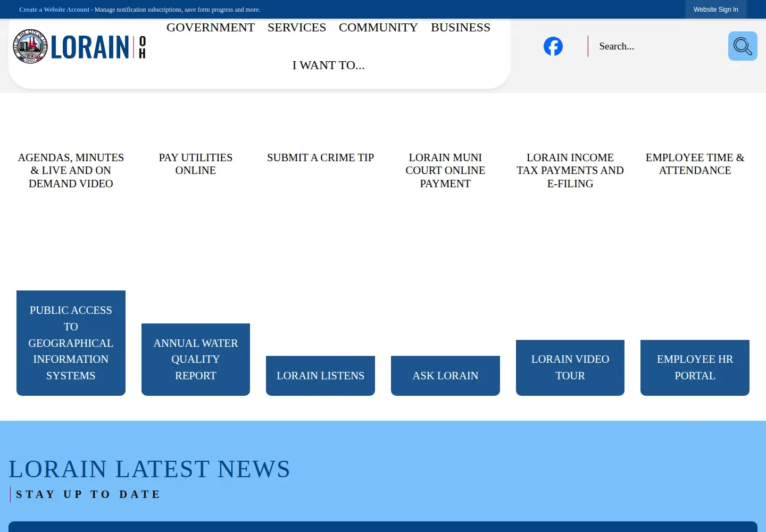Go to Pay Utilities Online

point(196,164)
